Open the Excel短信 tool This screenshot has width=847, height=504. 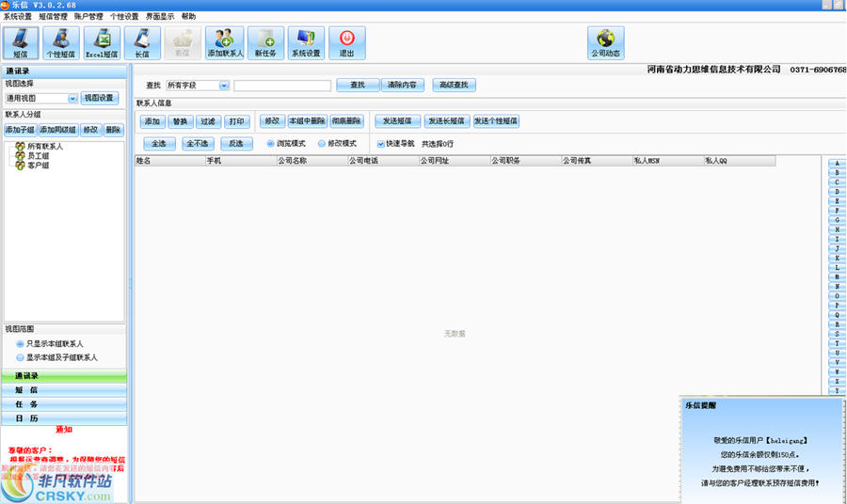pos(102,42)
